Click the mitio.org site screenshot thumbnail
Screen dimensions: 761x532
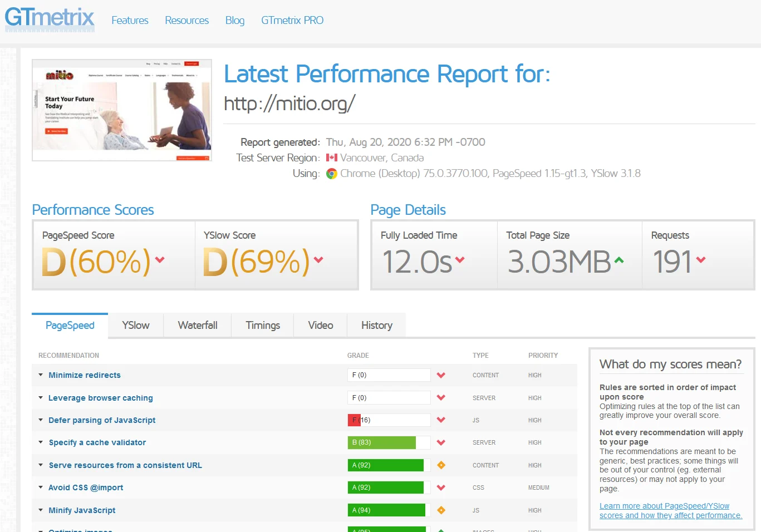click(x=122, y=110)
